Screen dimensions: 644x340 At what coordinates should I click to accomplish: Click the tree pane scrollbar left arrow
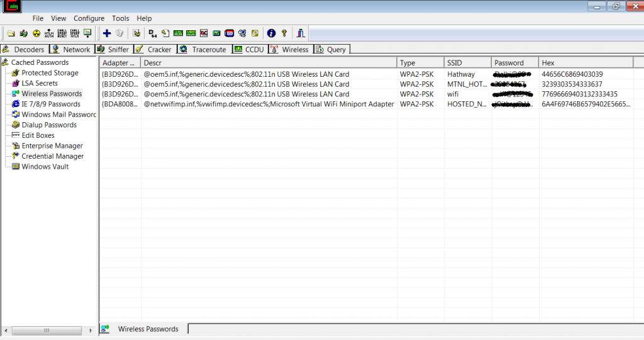point(6,330)
